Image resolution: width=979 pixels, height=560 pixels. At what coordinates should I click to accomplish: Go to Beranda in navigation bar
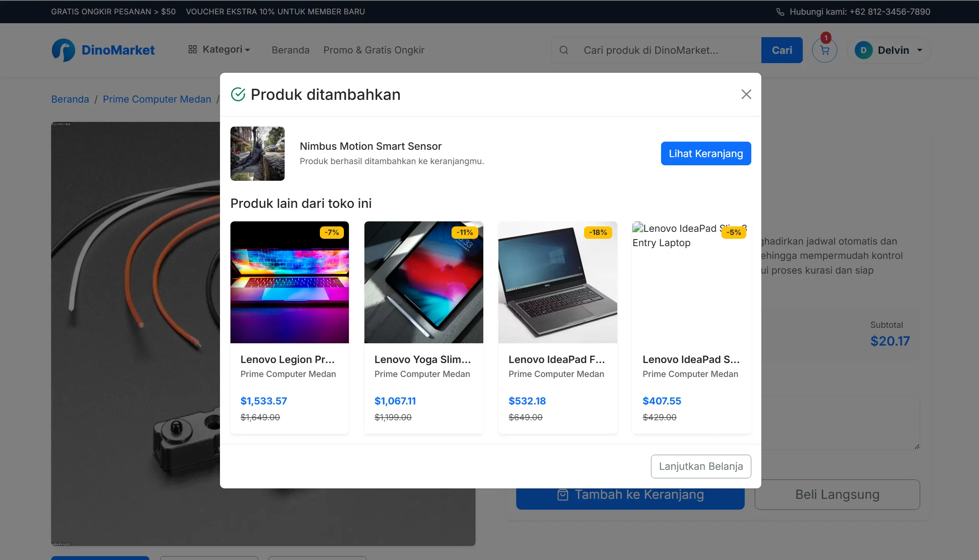pos(290,50)
